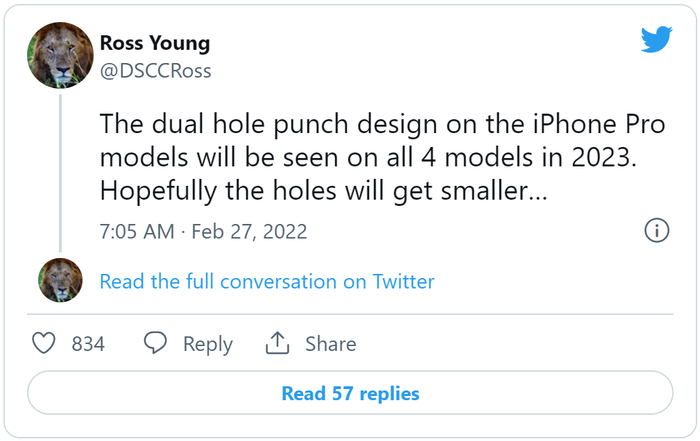Open the tweet info circle icon
700x441 pixels.
(x=656, y=231)
